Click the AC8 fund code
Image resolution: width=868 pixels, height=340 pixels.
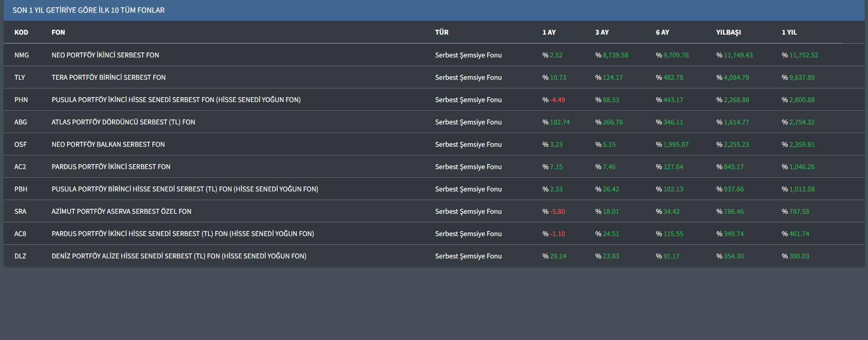point(20,234)
